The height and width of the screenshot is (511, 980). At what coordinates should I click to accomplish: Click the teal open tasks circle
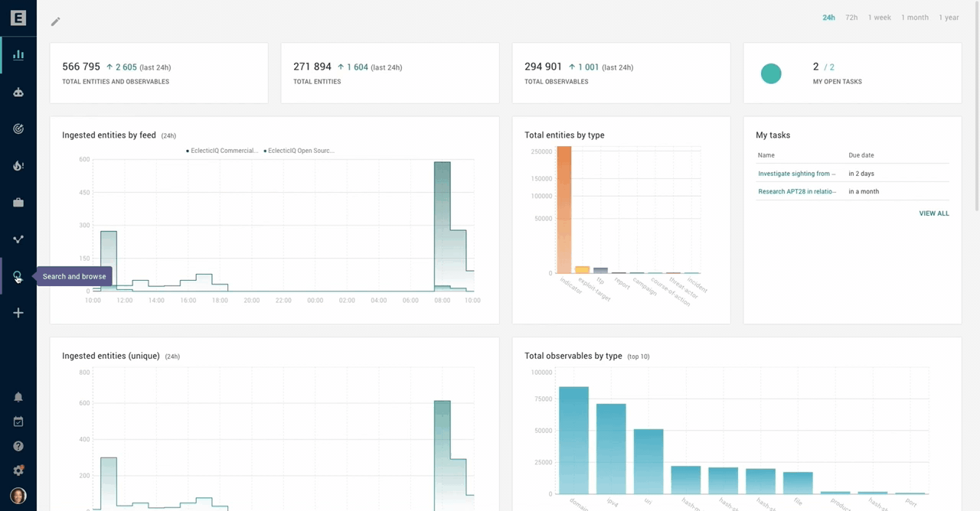[771, 73]
